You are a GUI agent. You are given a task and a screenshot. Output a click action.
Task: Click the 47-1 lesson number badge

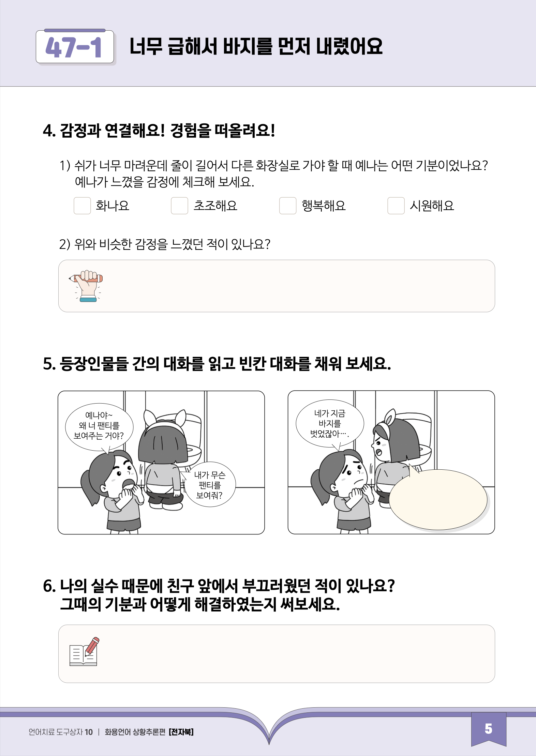coord(75,47)
